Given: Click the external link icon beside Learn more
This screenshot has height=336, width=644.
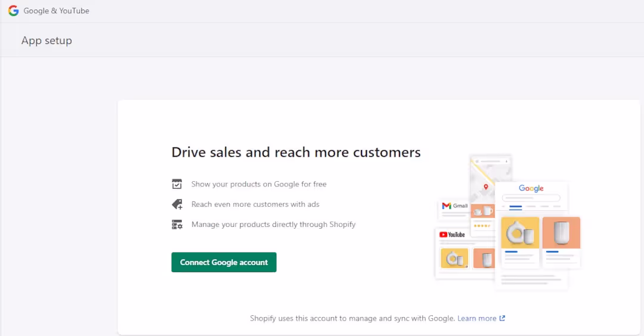Looking at the screenshot, I should click(502, 318).
